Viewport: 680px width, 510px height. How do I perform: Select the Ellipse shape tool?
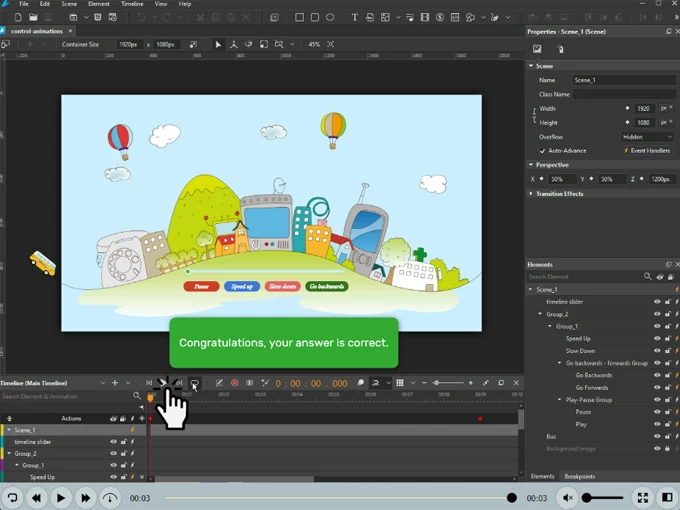[330, 17]
